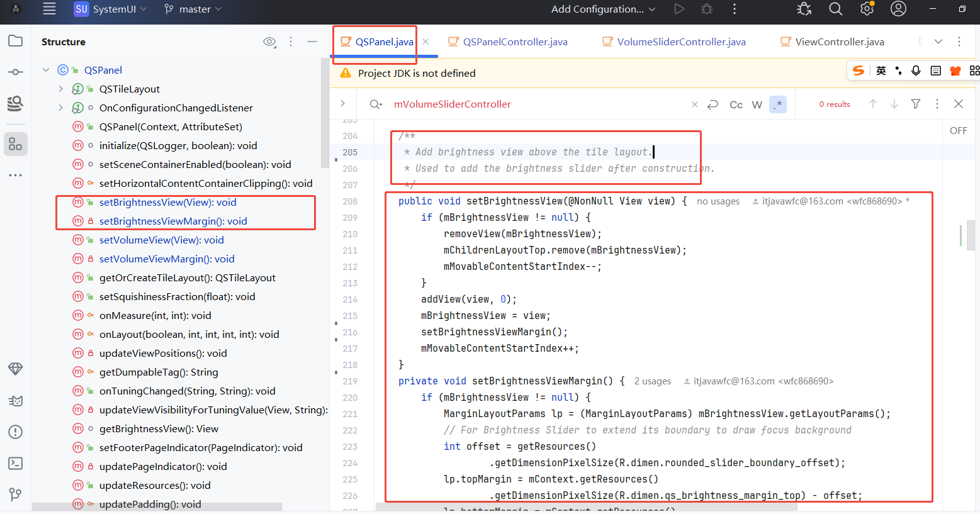Image resolution: width=980 pixels, height=514 pixels.
Task: Click the '2 usages' inlay hint
Action: point(653,381)
